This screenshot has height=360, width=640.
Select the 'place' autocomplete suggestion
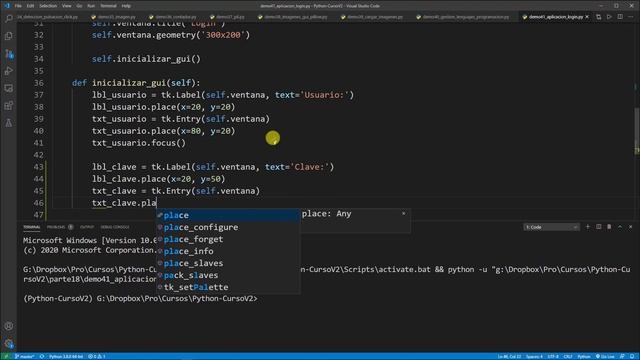(x=228, y=215)
